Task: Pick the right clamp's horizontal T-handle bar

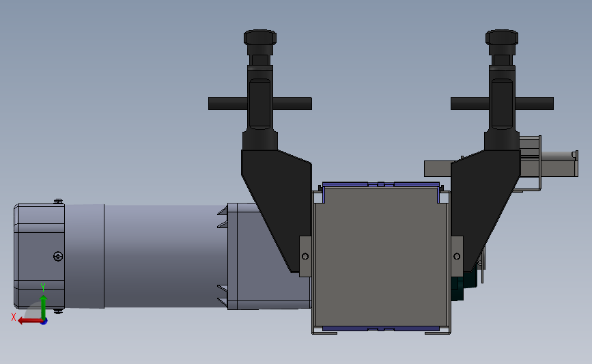Action: 502,103
